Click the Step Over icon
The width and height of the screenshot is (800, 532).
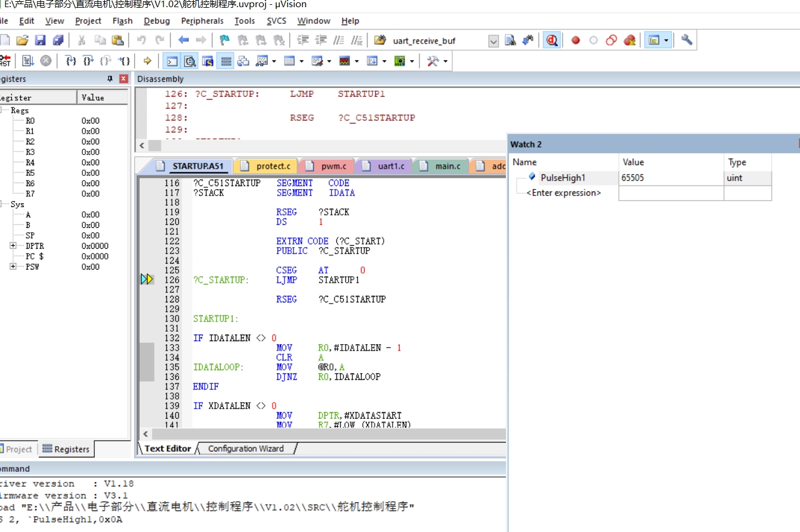(88, 61)
